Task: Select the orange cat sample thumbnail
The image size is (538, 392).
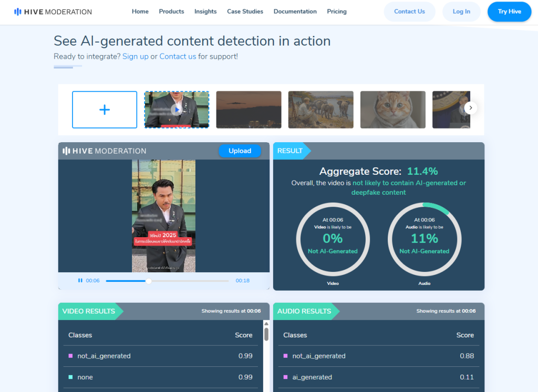Action: 392,110
